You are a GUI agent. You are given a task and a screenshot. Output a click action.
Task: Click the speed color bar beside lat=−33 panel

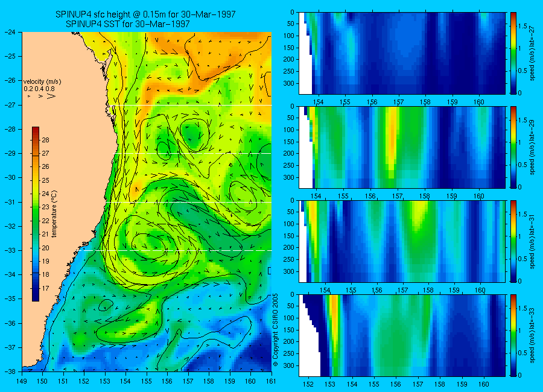tap(513, 335)
